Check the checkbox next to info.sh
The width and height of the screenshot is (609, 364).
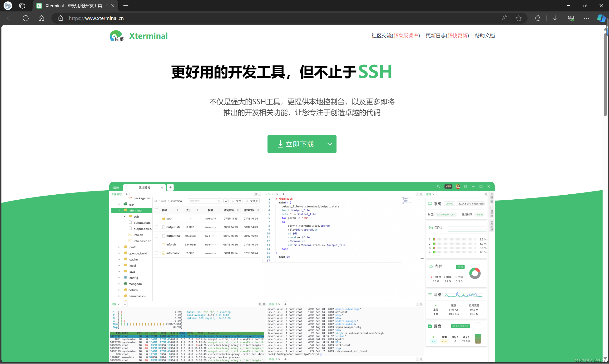(x=157, y=244)
